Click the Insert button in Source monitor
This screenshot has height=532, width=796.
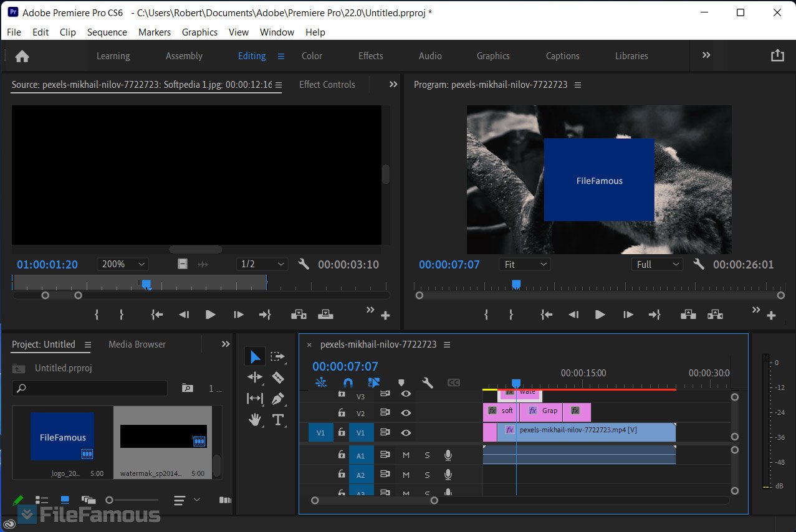(299, 315)
